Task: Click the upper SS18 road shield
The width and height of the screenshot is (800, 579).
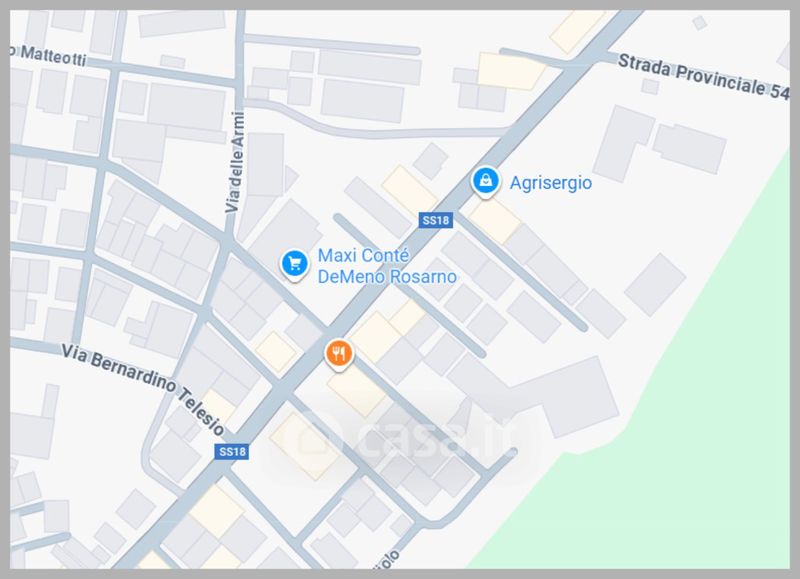Action: pos(436,220)
